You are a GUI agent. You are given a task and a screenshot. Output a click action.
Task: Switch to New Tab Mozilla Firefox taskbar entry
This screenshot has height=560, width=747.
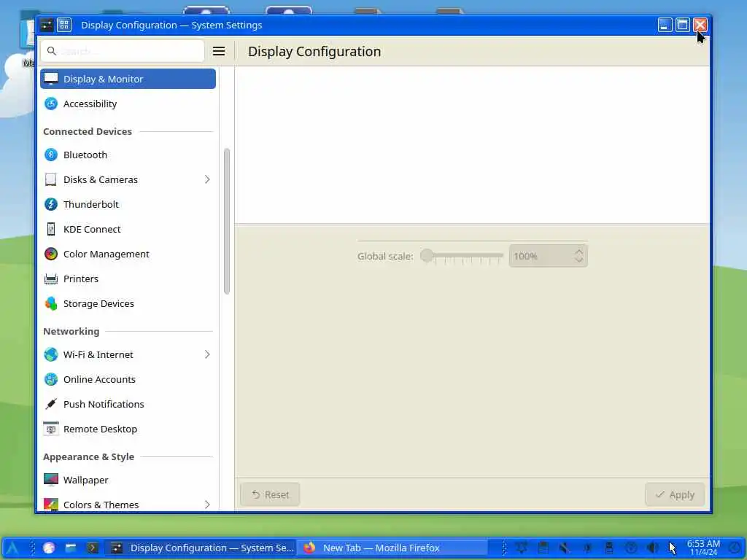coord(393,548)
